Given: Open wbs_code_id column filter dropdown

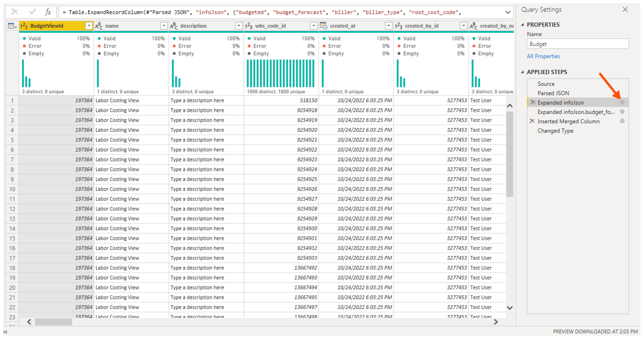Looking at the screenshot, I should point(314,26).
